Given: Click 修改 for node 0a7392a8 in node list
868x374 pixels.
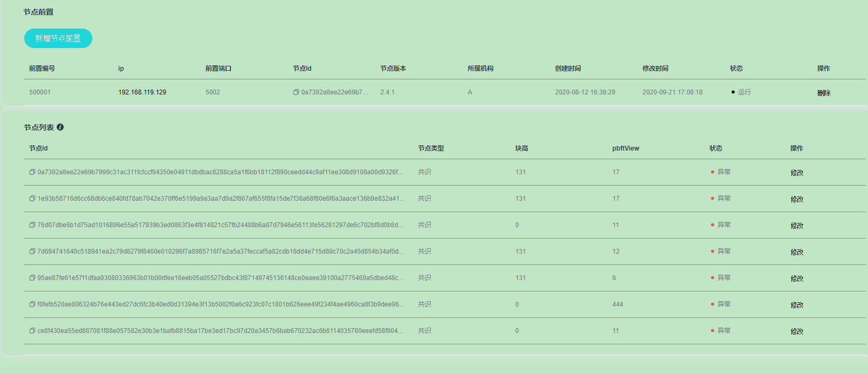Looking at the screenshot, I should coord(797,173).
